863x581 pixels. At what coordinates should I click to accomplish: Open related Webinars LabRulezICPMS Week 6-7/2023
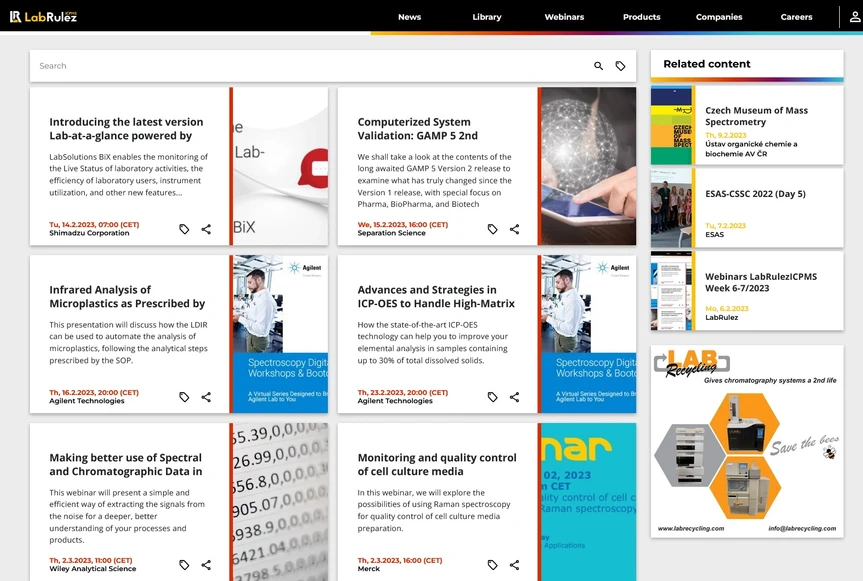(761, 282)
